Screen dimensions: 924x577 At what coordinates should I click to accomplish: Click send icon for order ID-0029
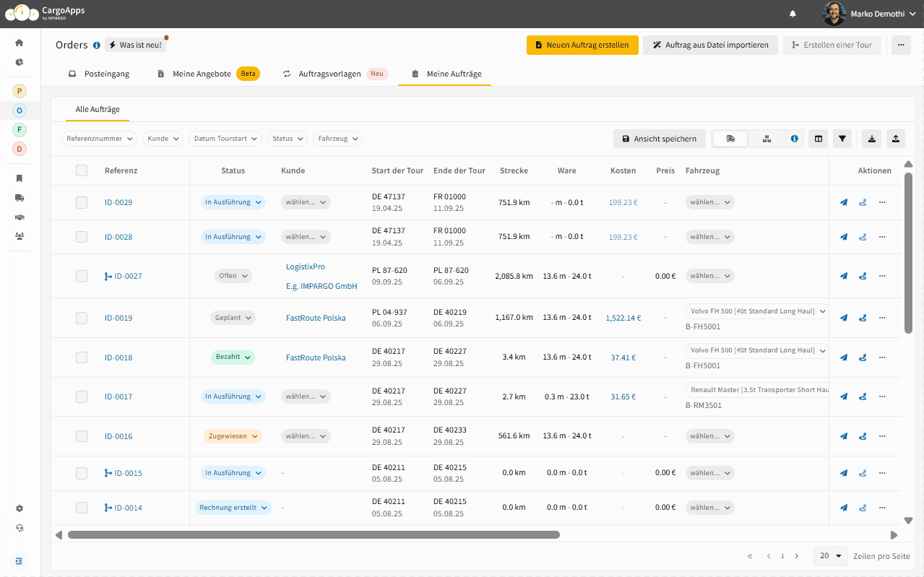(x=843, y=203)
